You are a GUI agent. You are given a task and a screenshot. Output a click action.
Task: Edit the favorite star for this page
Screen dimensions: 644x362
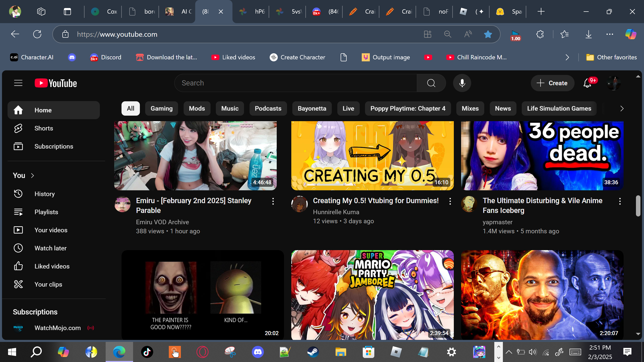(488, 34)
